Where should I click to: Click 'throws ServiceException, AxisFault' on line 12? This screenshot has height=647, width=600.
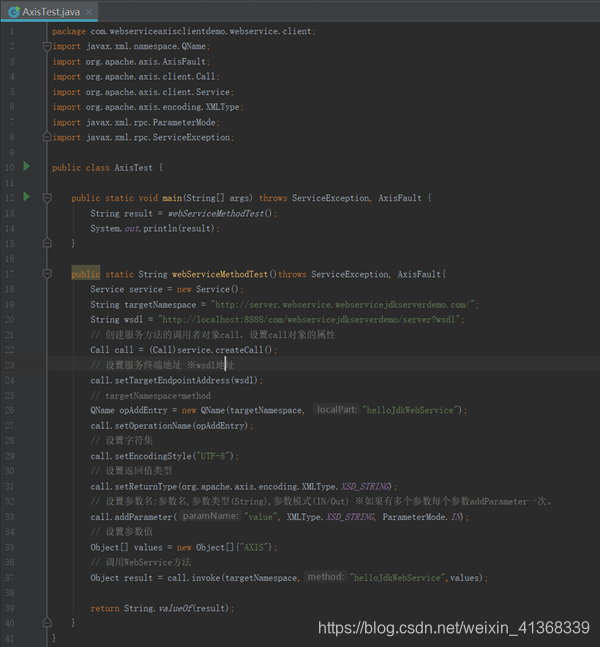[x=340, y=198]
